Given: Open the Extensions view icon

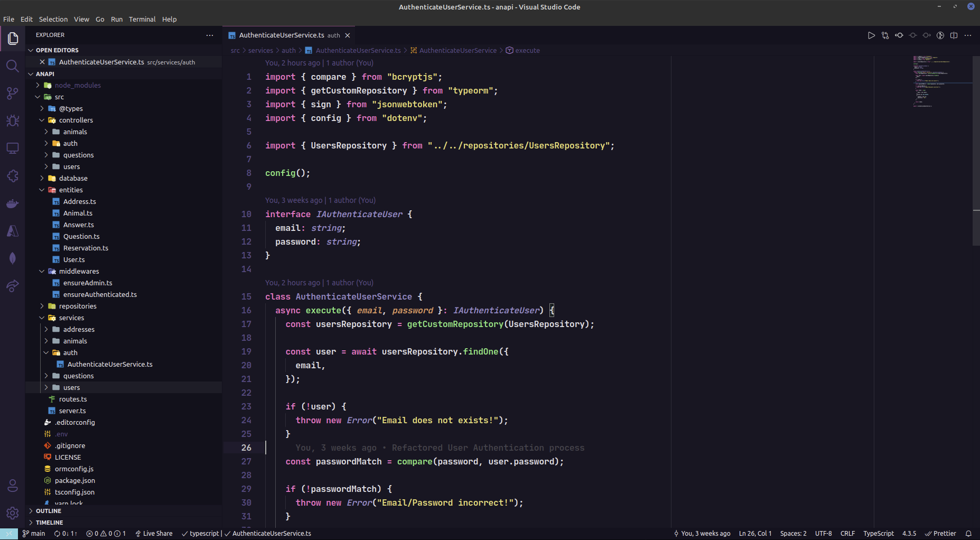Looking at the screenshot, I should point(13,176).
